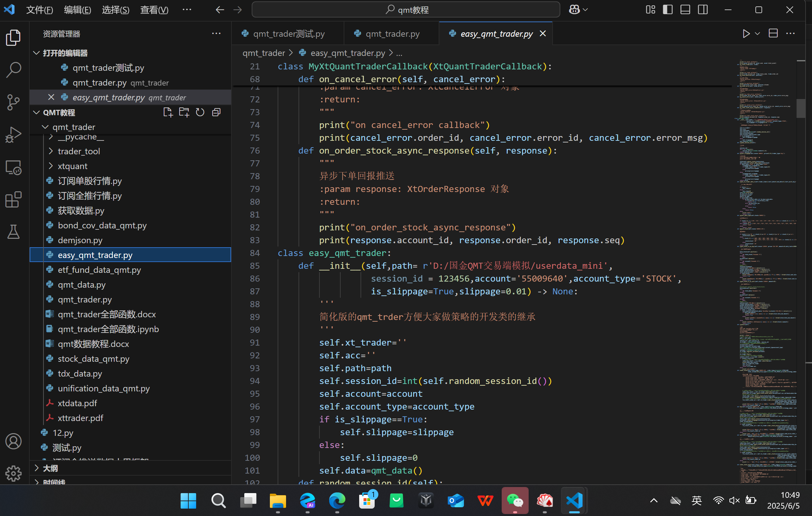This screenshot has width=812, height=516.
Task: Split the editor to the right
Action: [773, 33]
